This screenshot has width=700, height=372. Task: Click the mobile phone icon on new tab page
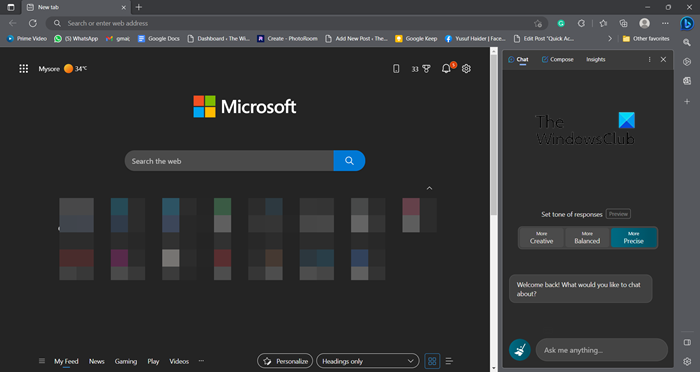click(x=396, y=68)
